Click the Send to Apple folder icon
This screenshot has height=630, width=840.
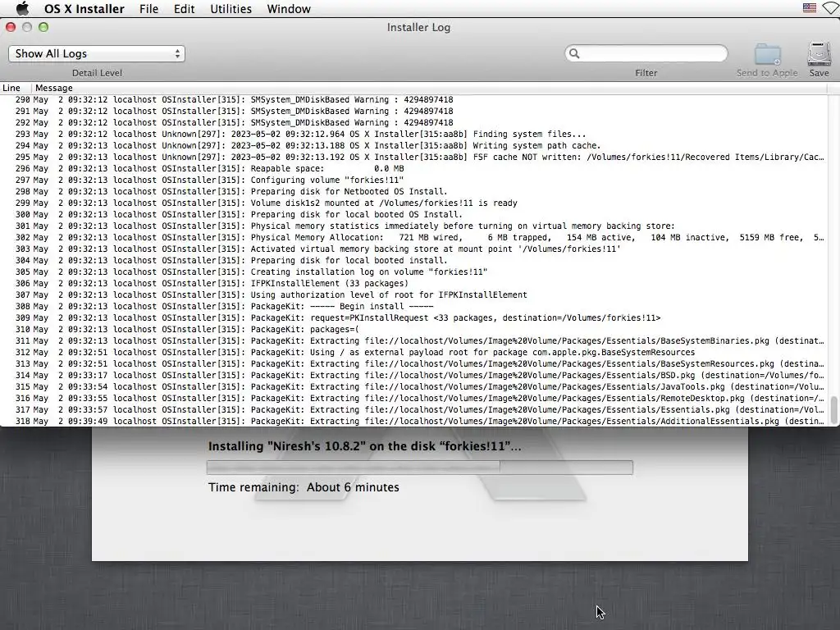coord(767,54)
